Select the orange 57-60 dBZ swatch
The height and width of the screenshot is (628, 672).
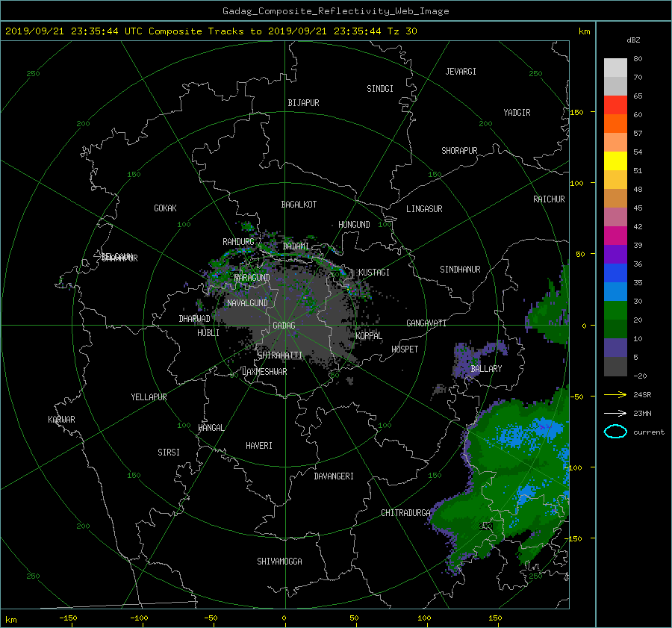click(x=615, y=123)
